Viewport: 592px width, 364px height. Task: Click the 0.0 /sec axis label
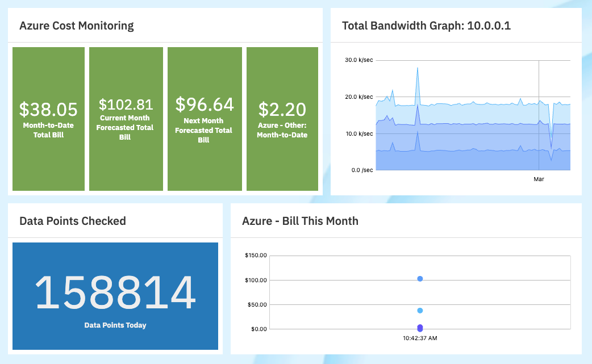point(361,170)
